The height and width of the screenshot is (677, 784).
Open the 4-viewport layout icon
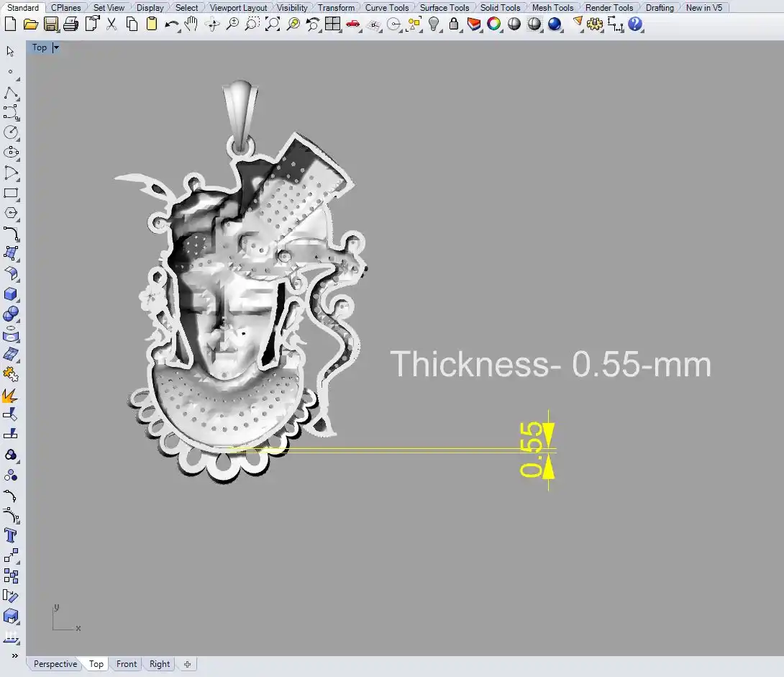(x=332, y=24)
